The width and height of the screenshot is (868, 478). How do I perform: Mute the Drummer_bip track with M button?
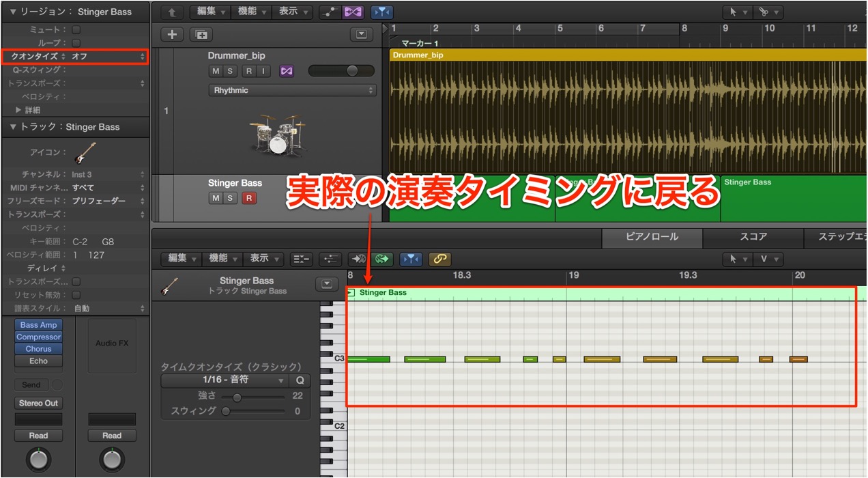pyautogui.click(x=216, y=71)
